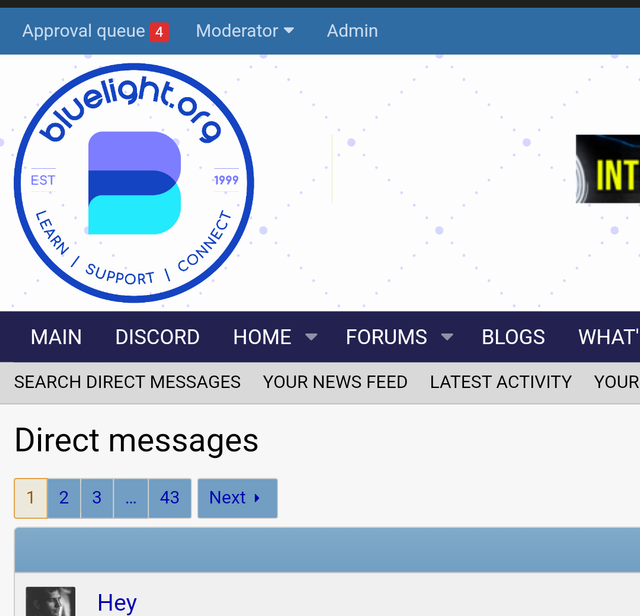Open the Approval queue link
The width and height of the screenshot is (640, 616).
pyautogui.click(x=83, y=31)
